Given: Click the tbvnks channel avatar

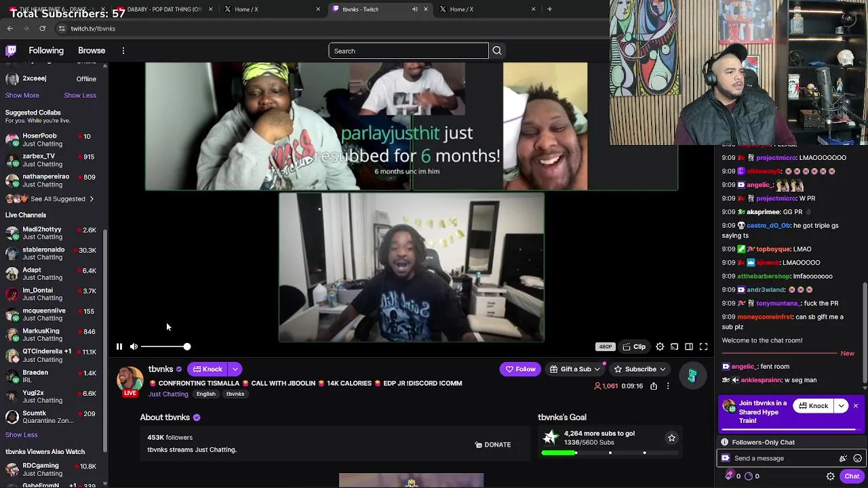Looking at the screenshot, I should pos(130,380).
